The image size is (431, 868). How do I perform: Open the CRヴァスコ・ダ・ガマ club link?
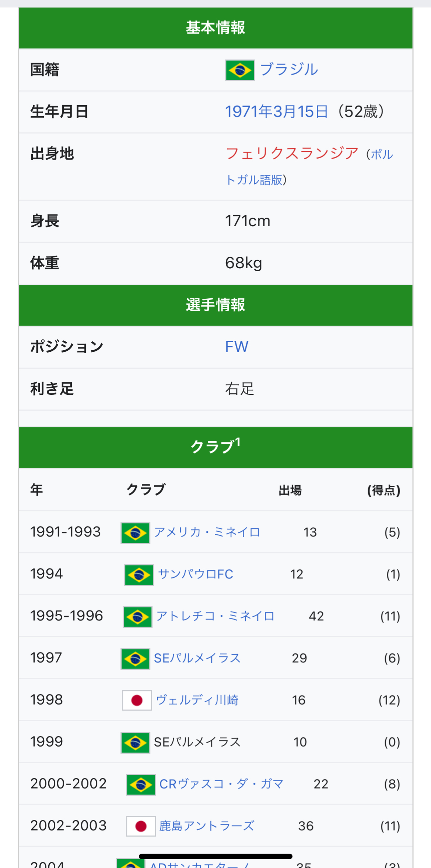tap(221, 784)
